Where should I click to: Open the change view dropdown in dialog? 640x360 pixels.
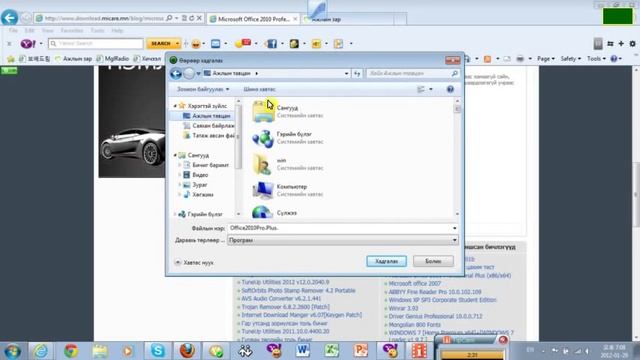click(431, 89)
